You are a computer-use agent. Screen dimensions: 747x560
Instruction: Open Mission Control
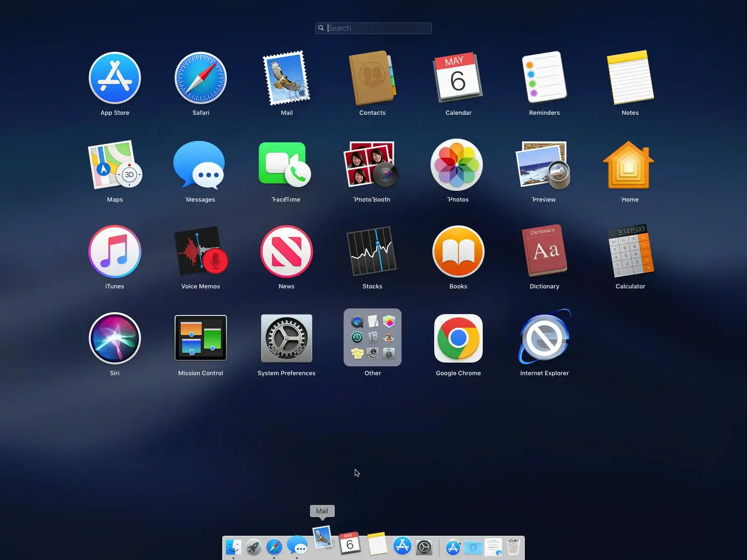point(201,338)
